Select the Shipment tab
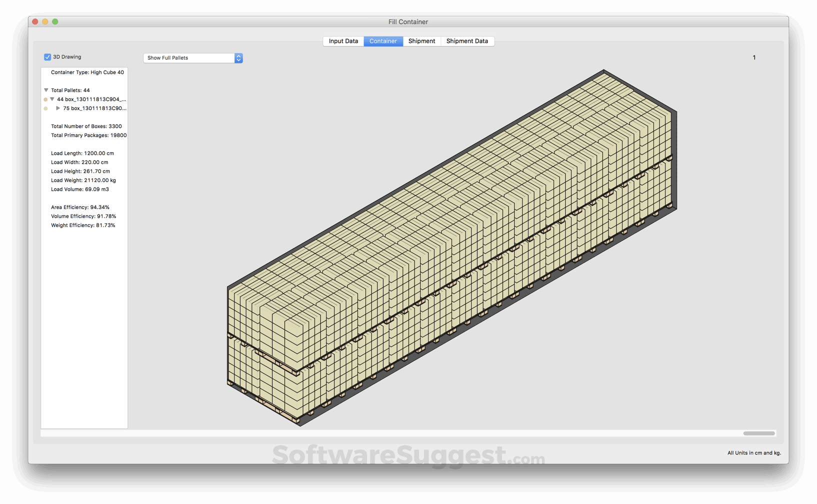The height and width of the screenshot is (504, 817). click(x=421, y=41)
